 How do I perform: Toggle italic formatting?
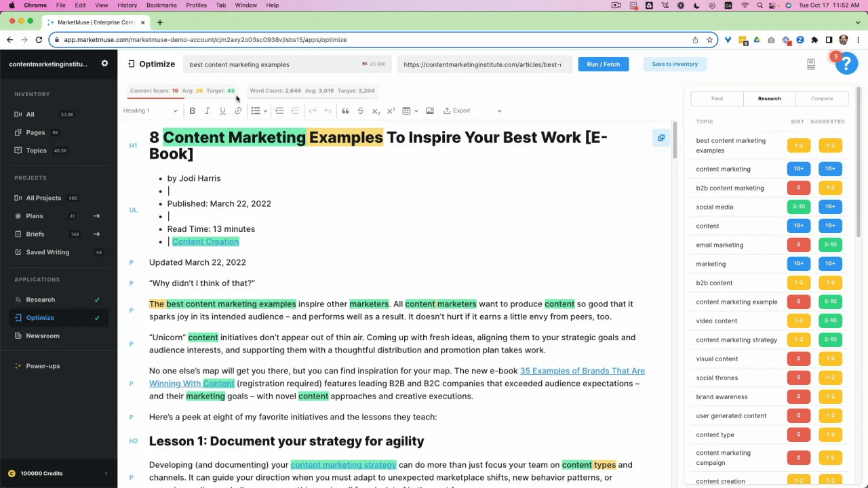pyautogui.click(x=207, y=110)
